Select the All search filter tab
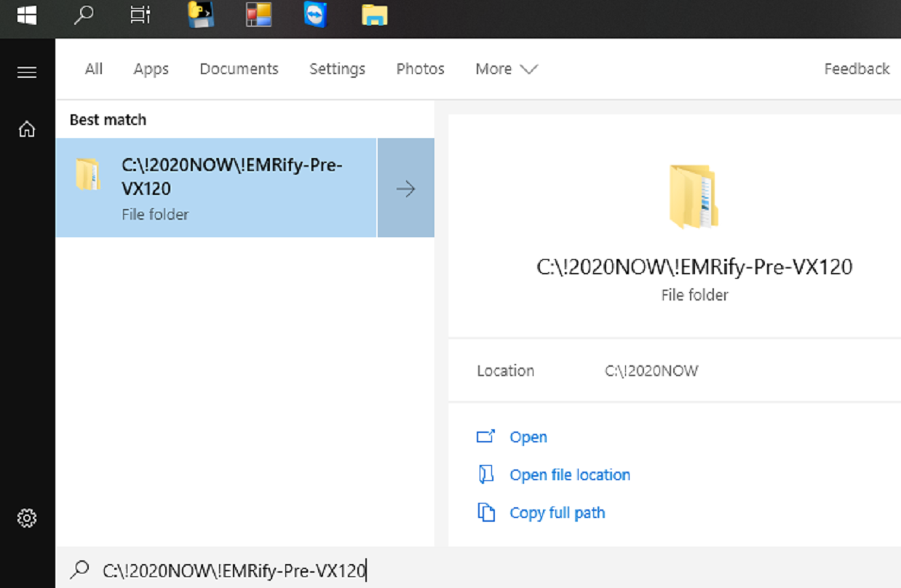 94,69
